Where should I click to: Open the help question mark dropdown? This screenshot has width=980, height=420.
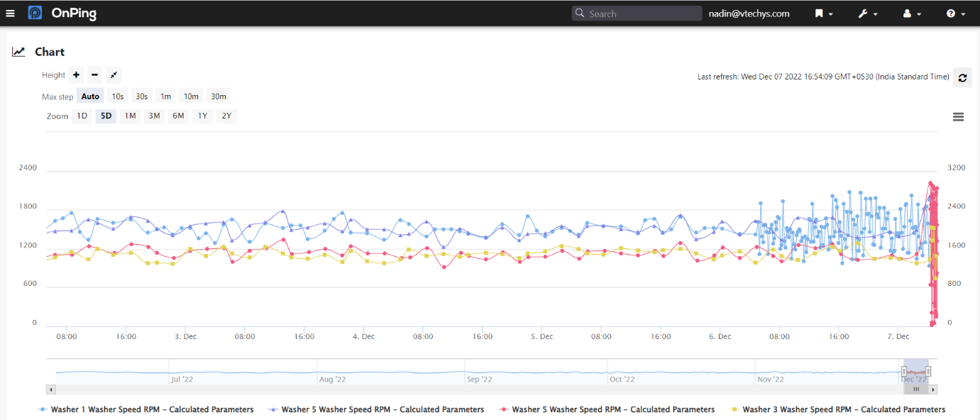[955, 13]
